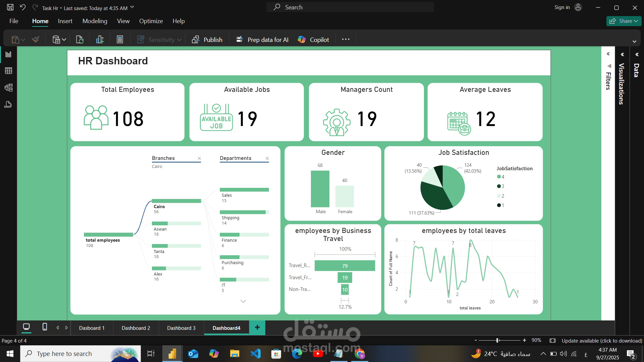Click the new measure calculator icon
The width and height of the screenshot is (644, 362).
120,39
